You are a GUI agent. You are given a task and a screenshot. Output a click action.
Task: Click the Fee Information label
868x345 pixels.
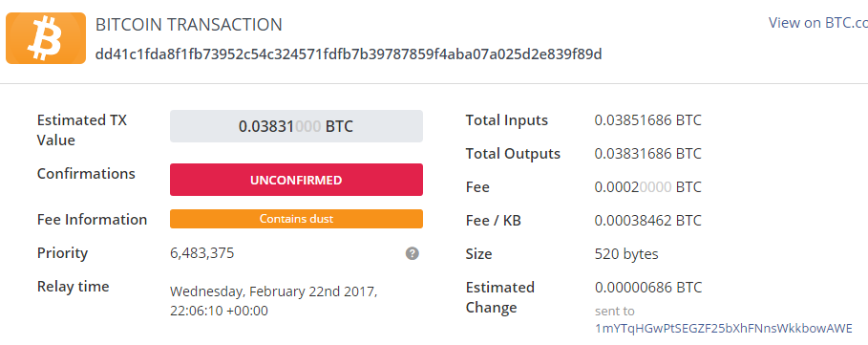pyautogui.click(x=92, y=219)
